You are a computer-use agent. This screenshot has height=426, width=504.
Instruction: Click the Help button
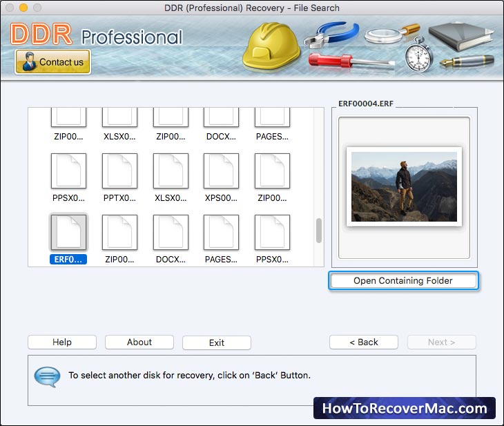62,342
